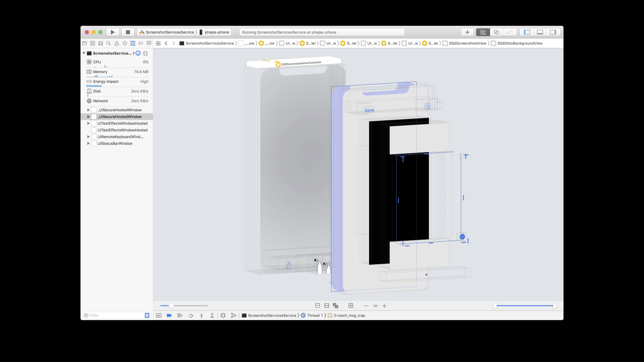Image resolution: width=644 pixels, height=362 pixels.
Task: Click the view spacing slider handle
Action: pyautogui.click(x=171, y=306)
